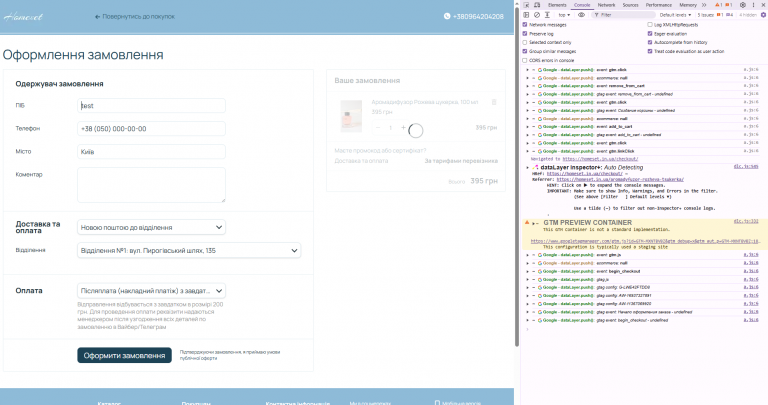Toggle the console sidebar icon
Image resolution: width=768 pixels, height=405 pixels.
[527, 15]
